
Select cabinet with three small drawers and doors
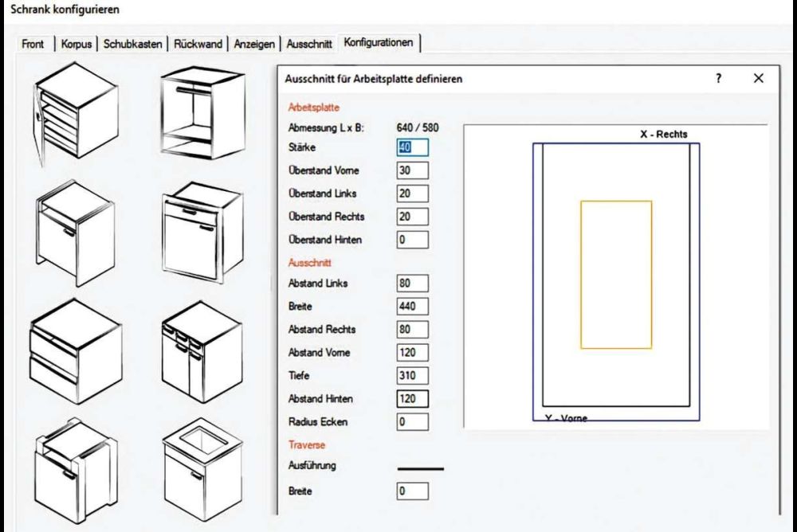click(x=200, y=352)
